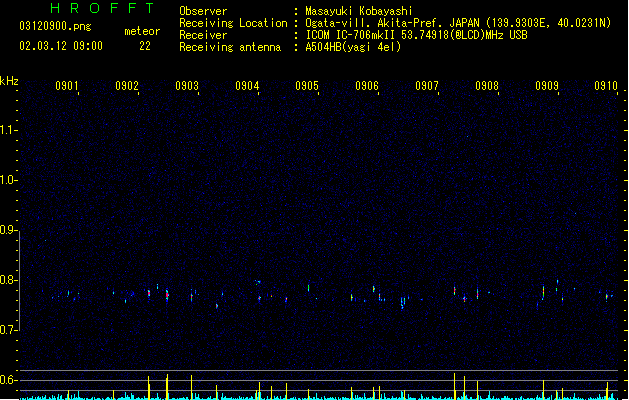Click the date stamp 02.03.12 09:00

[61, 46]
